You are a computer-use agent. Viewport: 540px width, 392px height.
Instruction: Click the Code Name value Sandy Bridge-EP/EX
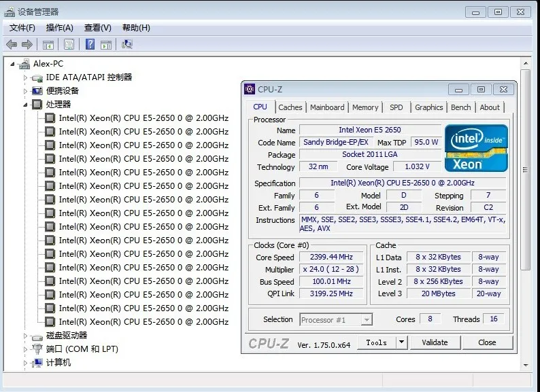tap(336, 142)
